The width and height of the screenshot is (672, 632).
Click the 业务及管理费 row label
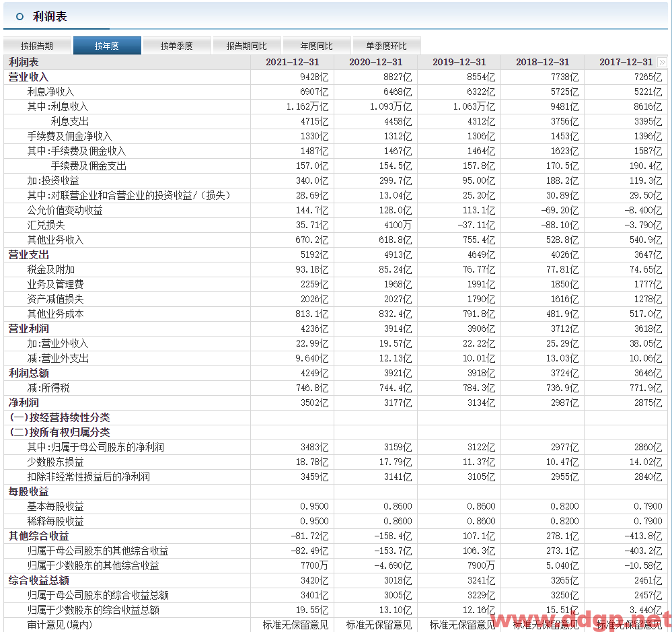coord(55,284)
